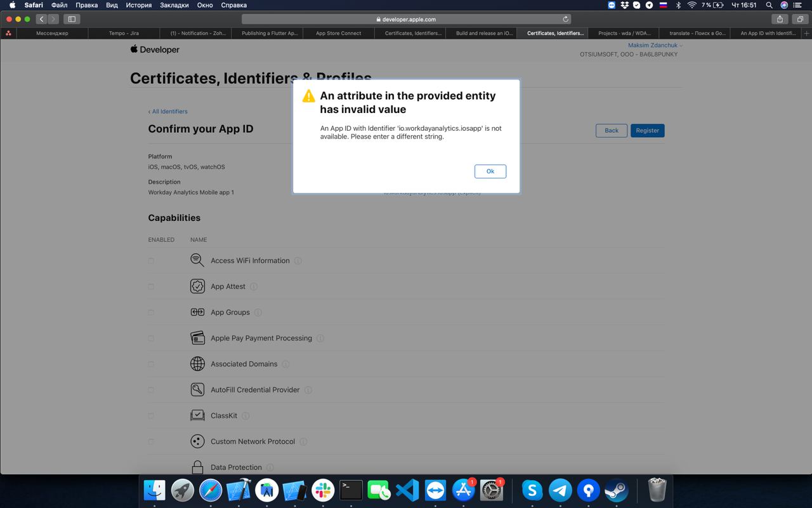Show info for Access WiFi Information
Image resolution: width=812 pixels, height=508 pixels.
click(298, 261)
